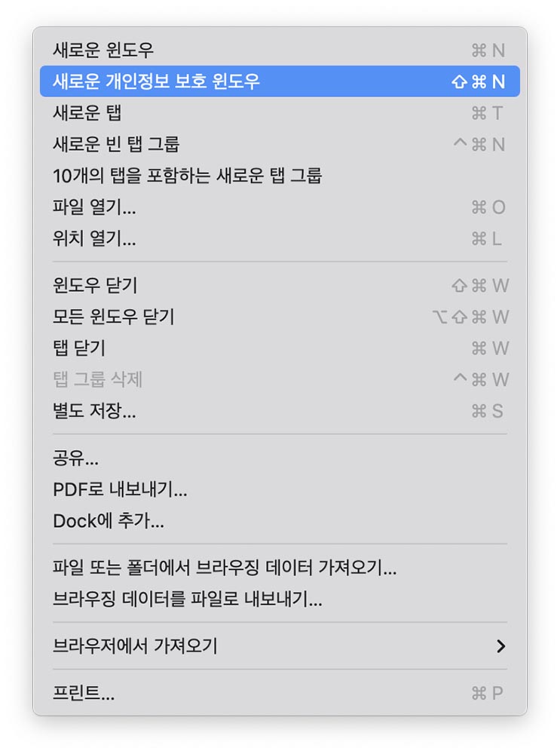Select PDF로 내보내기... option
The image size is (560, 754).
click(x=280, y=489)
